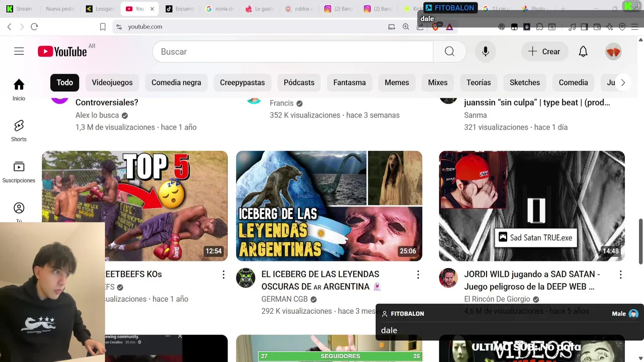Open the Sanma channel link

click(475, 115)
